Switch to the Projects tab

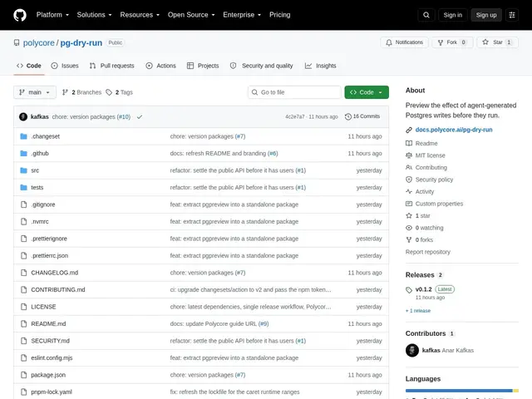point(203,66)
